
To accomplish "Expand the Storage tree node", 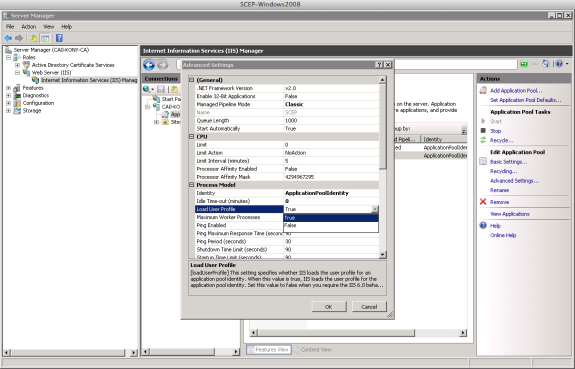I will 8,110.
